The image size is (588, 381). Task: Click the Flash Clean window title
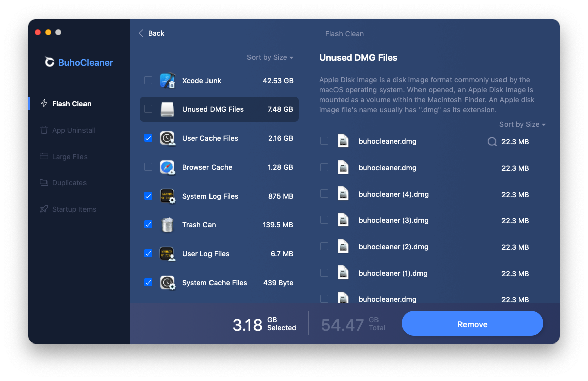tap(344, 34)
